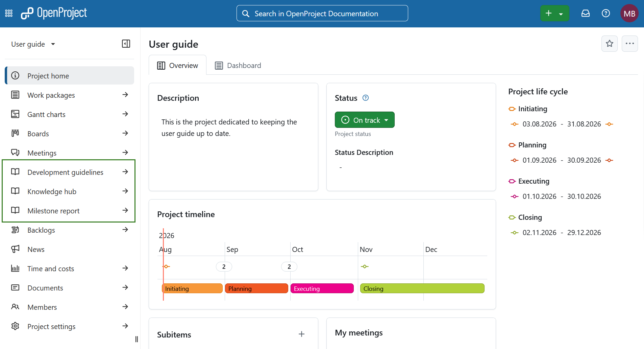Screen dimensions: 644x349
Task: Open the Development guidelines wiki link
Action: pos(65,172)
